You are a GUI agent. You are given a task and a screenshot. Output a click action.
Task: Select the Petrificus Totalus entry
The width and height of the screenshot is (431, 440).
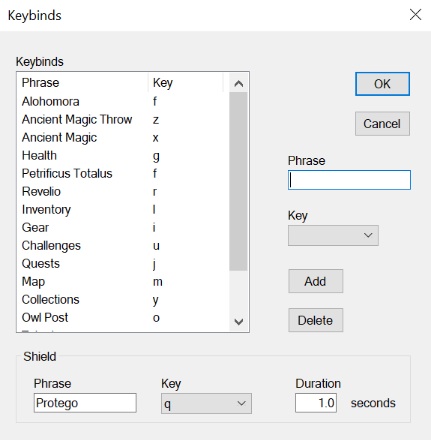coord(122,173)
